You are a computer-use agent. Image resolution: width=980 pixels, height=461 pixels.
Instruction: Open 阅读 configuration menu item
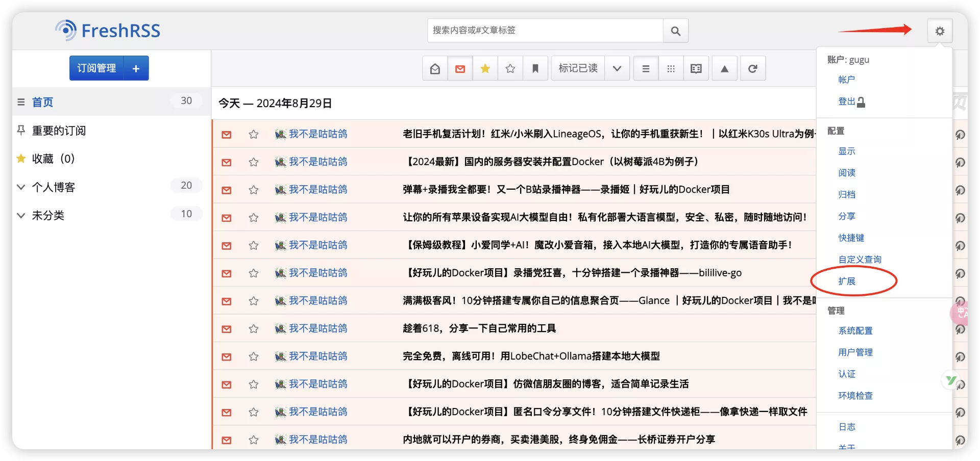pyautogui.click(x=846, y=173)
